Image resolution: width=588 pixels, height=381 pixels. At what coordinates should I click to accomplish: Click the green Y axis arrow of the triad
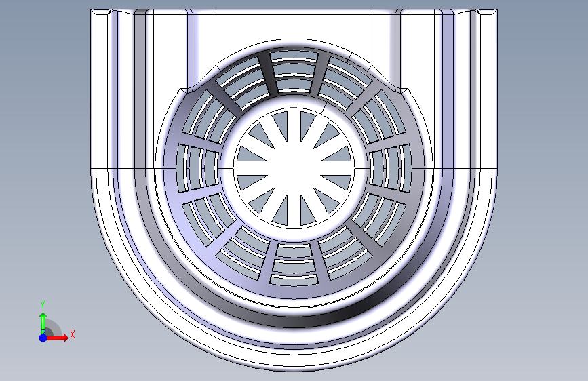[43, 323]
